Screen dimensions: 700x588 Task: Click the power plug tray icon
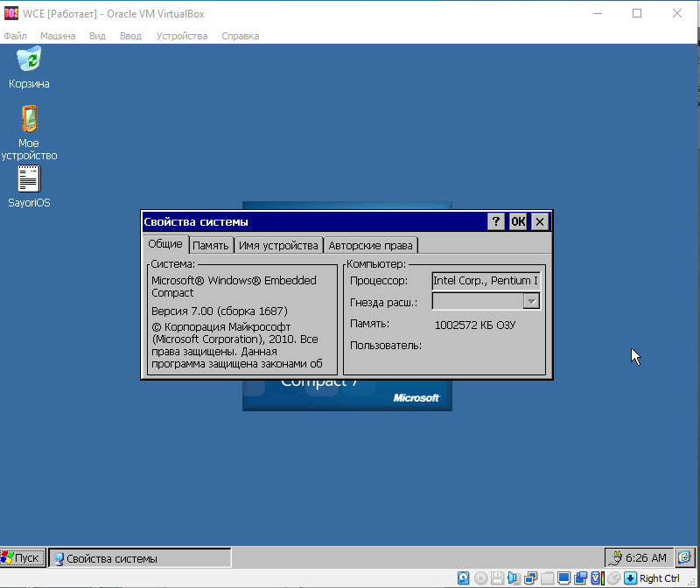tap(616, 557)
